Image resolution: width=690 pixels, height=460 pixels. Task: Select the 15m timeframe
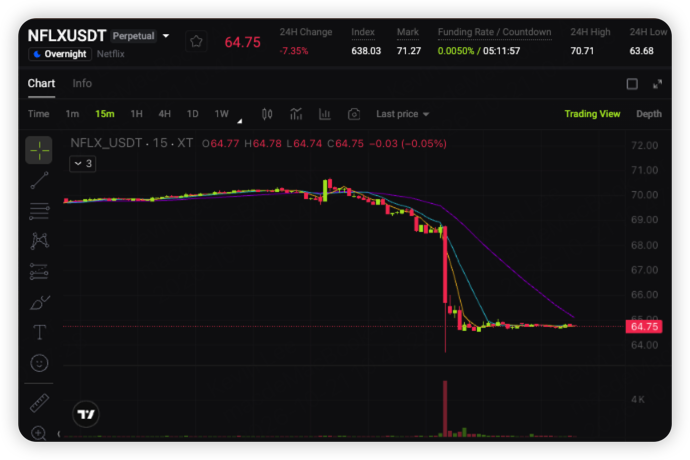point(105,114)
